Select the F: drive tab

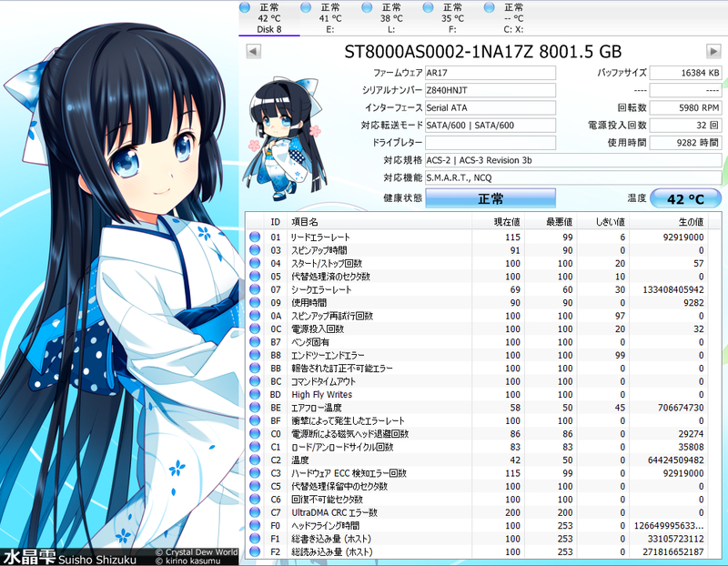coord(452,18)
